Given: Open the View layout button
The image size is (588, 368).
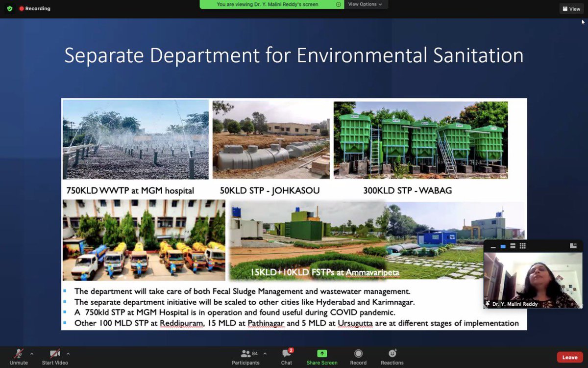Looking at the screenshot, I should coord(571,9).
